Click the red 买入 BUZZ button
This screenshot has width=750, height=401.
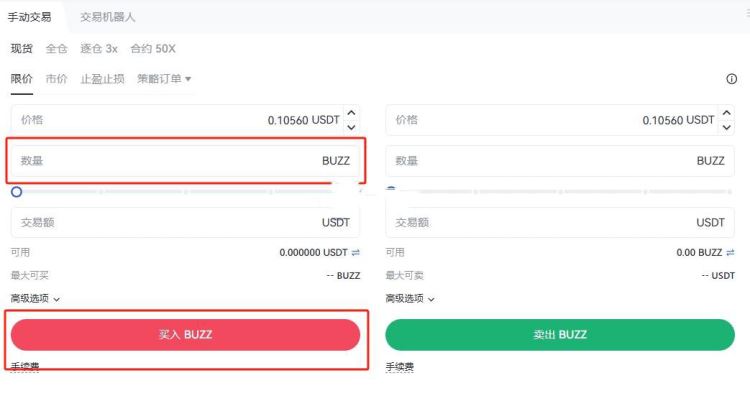[185, 334]
